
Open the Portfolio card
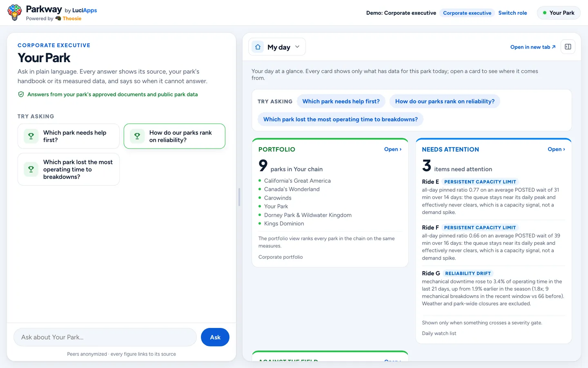click(393, 149)
